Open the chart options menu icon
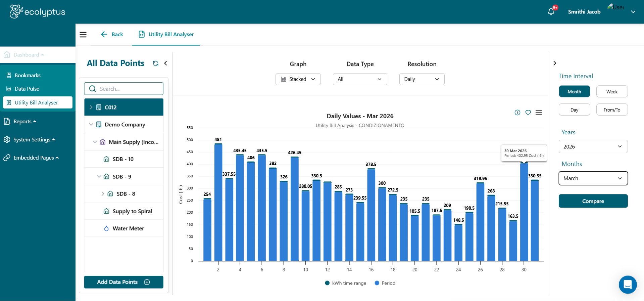644x301 pixels. 539,113
